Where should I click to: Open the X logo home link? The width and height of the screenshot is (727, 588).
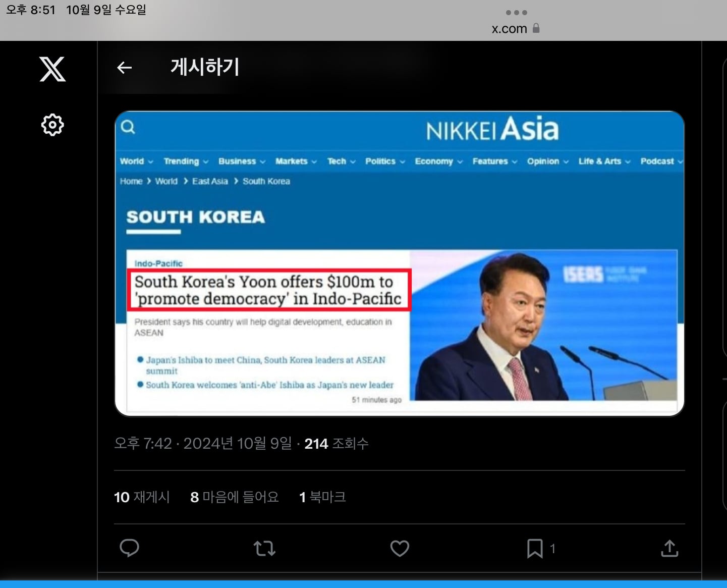point(52,69)
